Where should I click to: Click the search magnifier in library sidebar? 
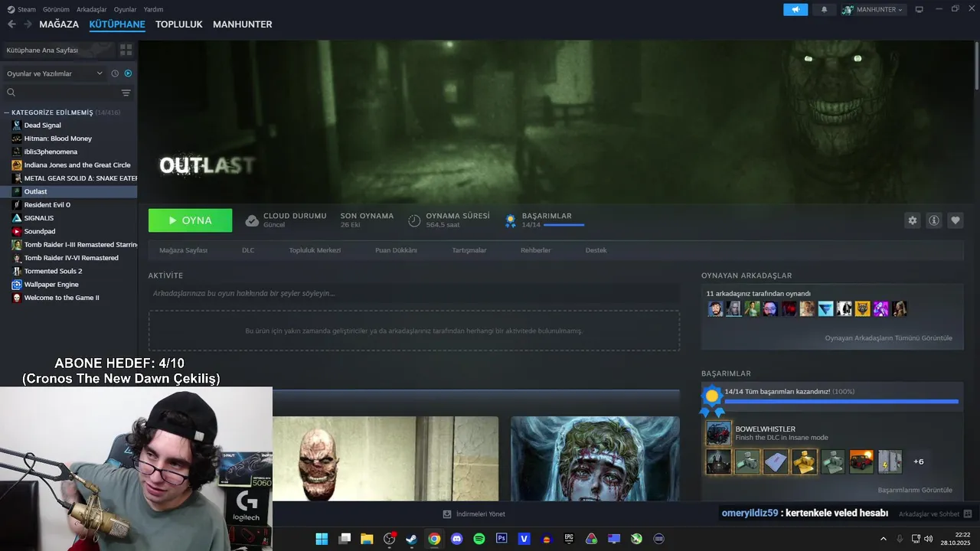pos(11,93)
